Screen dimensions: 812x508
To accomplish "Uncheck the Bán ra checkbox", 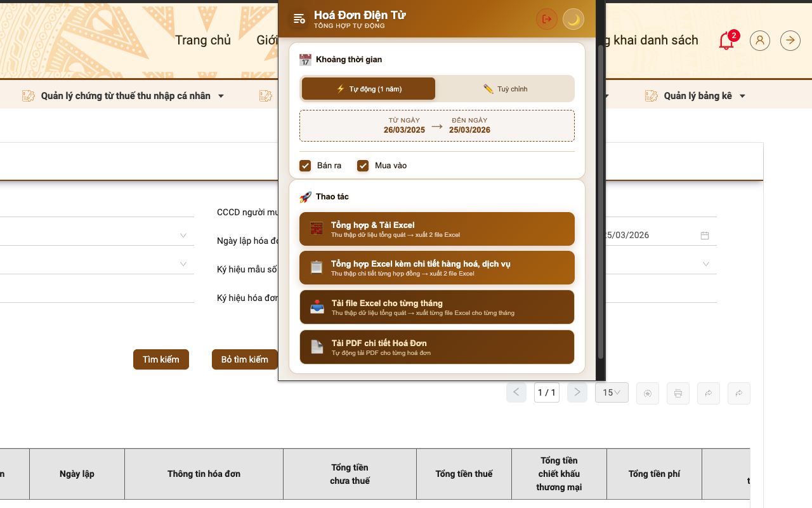I will (x=305, y=166).
